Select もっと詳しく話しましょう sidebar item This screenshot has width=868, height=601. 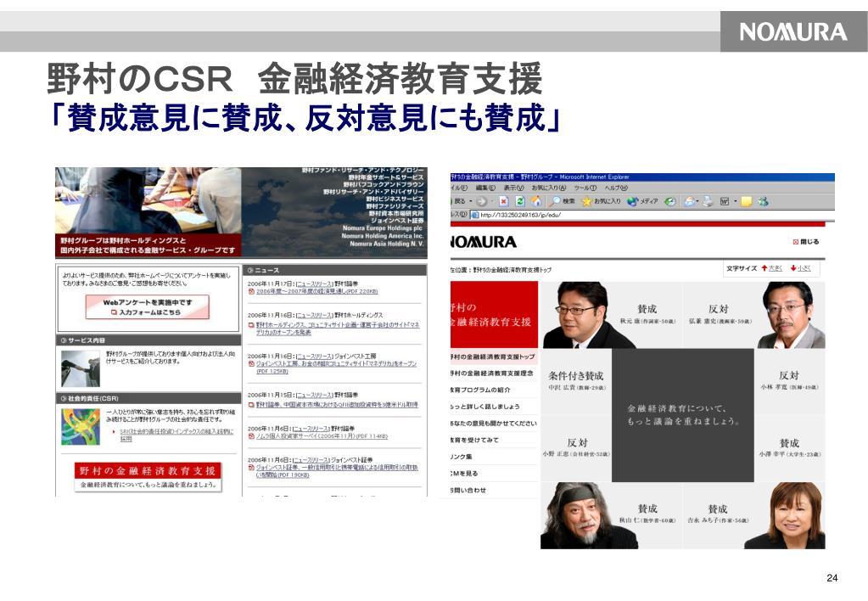[493, 407]
